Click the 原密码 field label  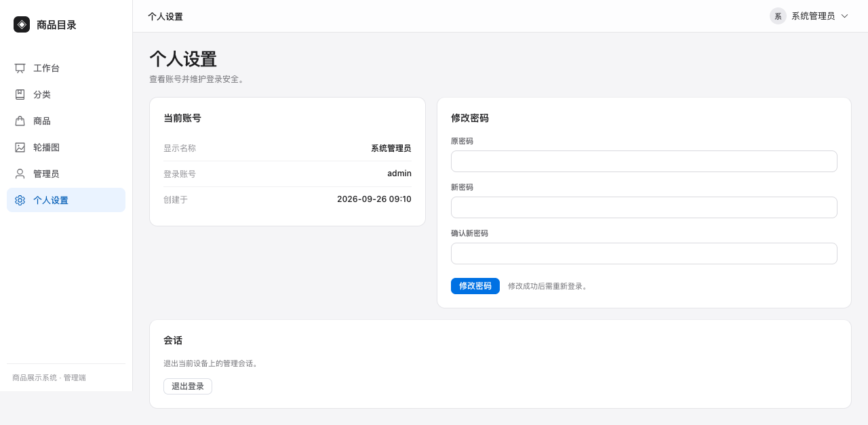[462, 141]
